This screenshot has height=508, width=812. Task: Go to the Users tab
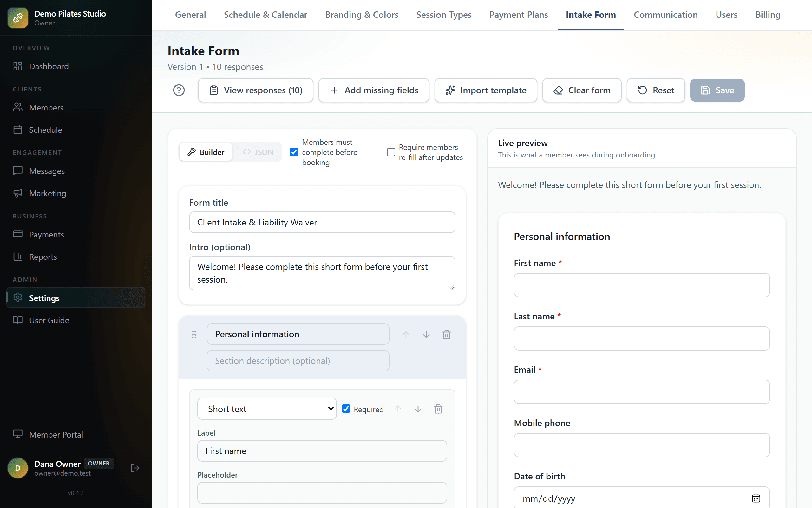click(726, 15)
